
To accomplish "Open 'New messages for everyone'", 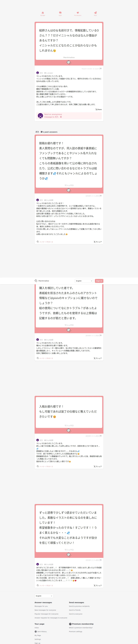I will [45, 610].
